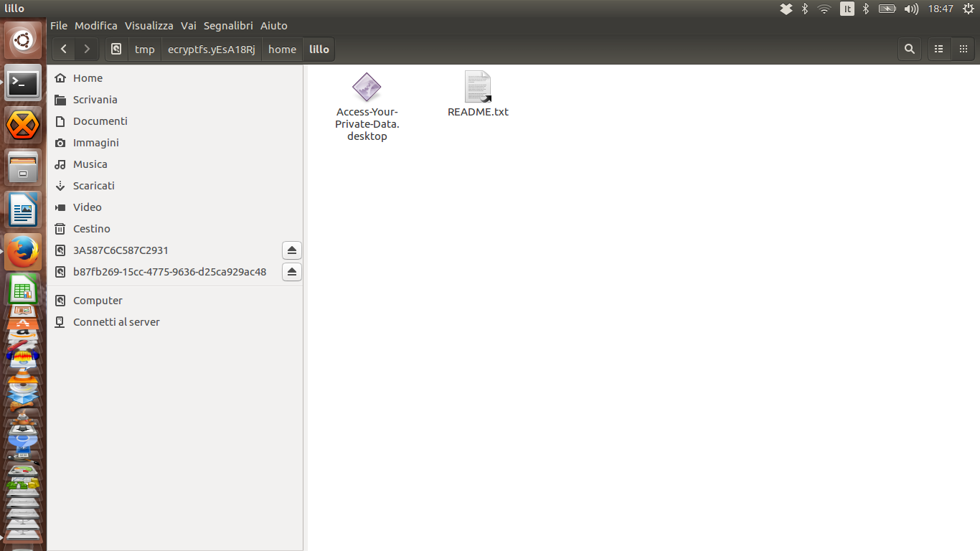Open Cestino trash in the sidebar
This screenshot has height=551, width=980.
click(175, 229)
